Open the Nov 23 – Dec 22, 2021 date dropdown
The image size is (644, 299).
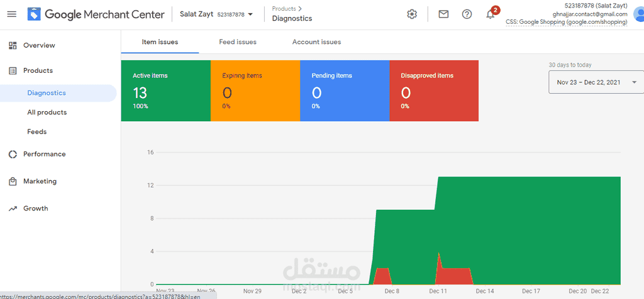coord(596,82)
